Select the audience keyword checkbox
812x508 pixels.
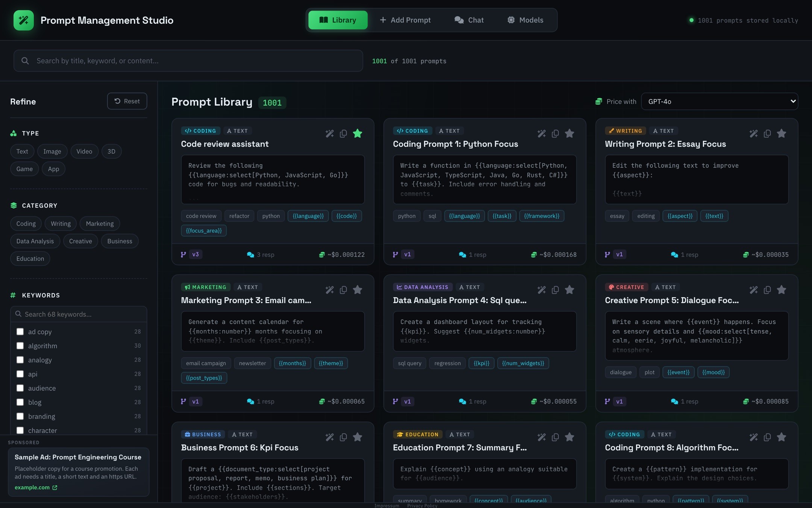tap(20, 388)
